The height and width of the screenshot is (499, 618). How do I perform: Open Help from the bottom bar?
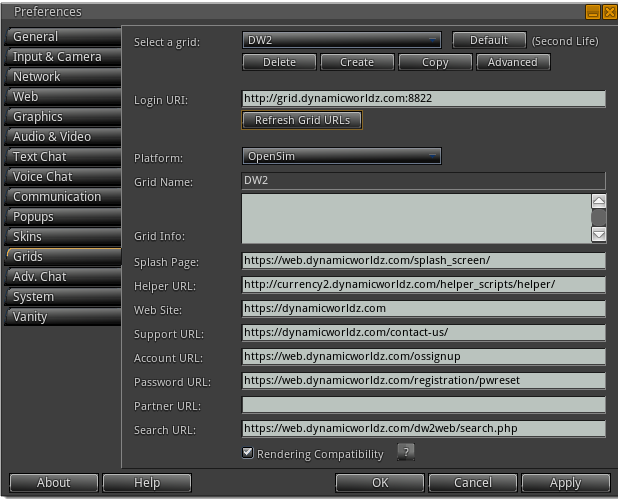(x=147, y=483)
